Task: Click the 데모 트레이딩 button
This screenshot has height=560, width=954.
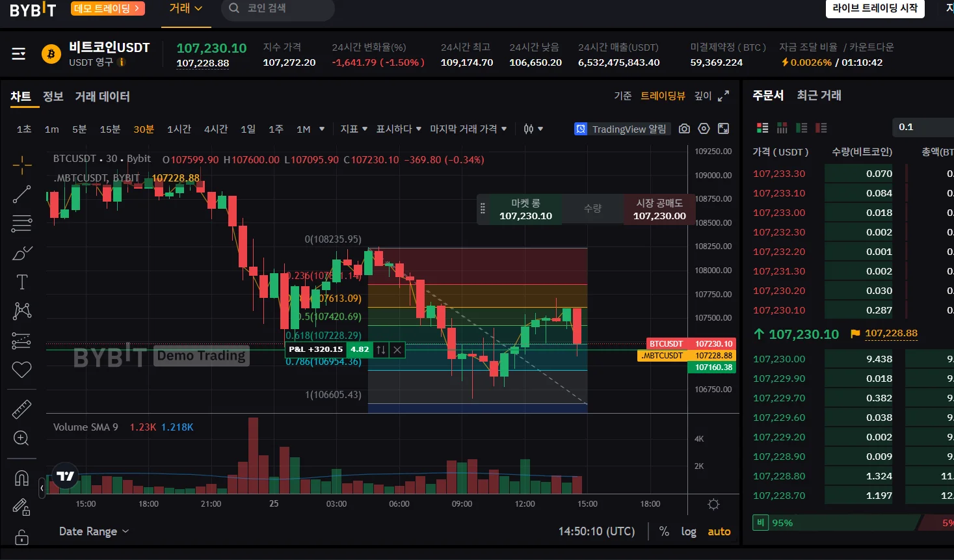Action: (107, 8)
